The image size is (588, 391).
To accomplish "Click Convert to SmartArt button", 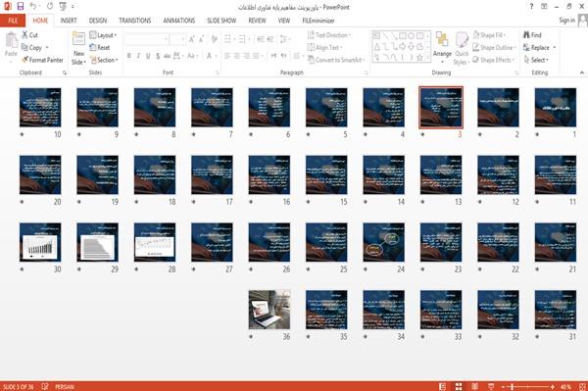I will [336, 60].
